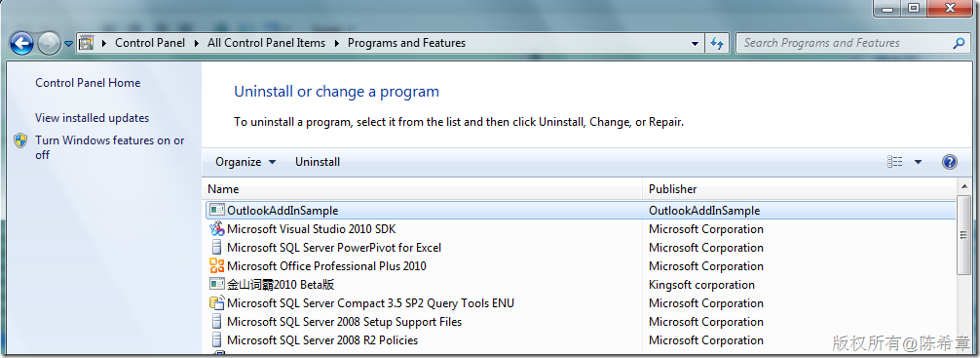
Task: Click the SQL Server 2008 R2 Policies icon
Action: (216, 340)
